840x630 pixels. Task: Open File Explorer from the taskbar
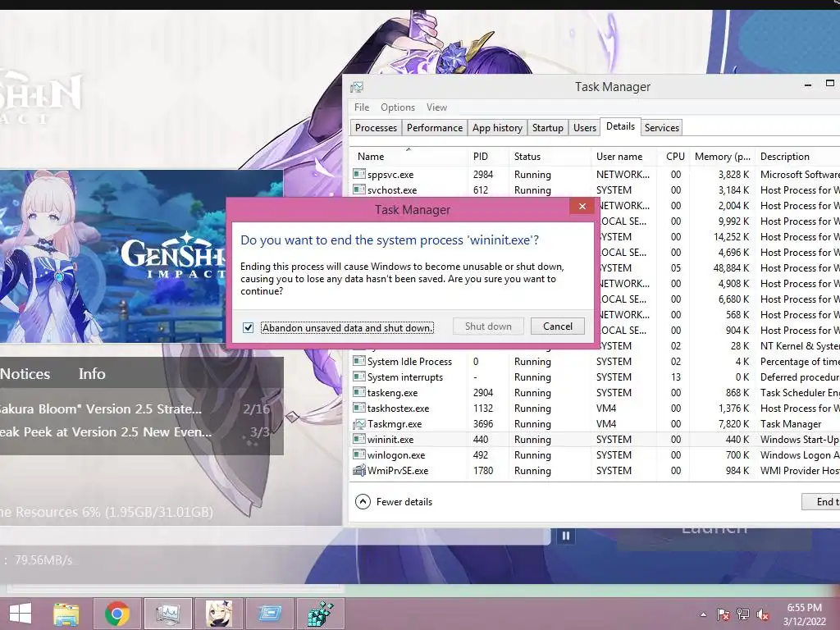pyautogui.click(x=66, y=614)
